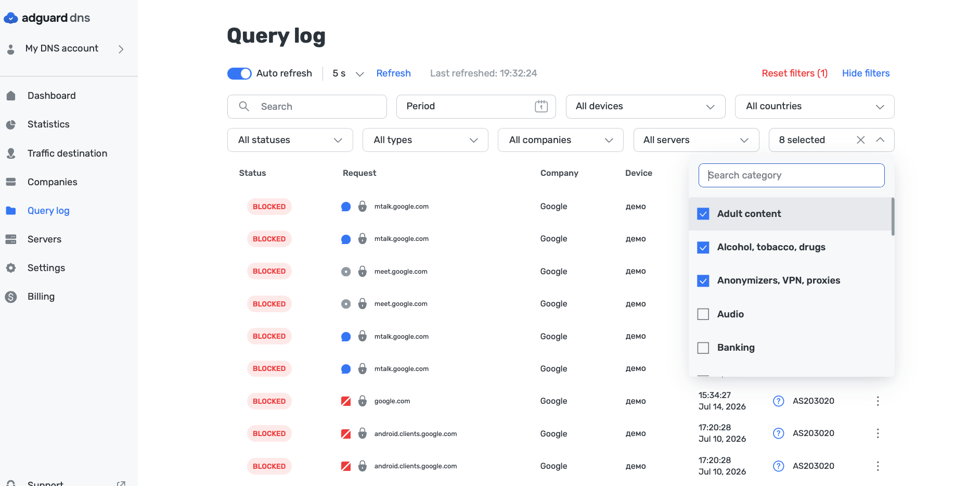Uncheck the Adult content category

tap(703, 214)
